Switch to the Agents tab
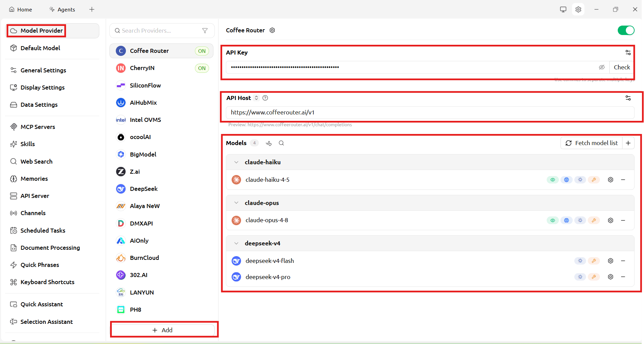644x344 pixels. [62, 9]
